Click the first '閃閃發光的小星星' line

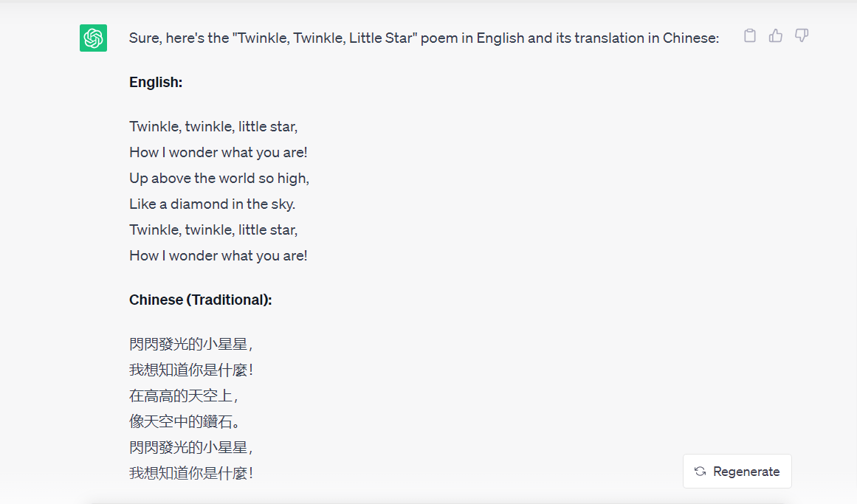190,345
